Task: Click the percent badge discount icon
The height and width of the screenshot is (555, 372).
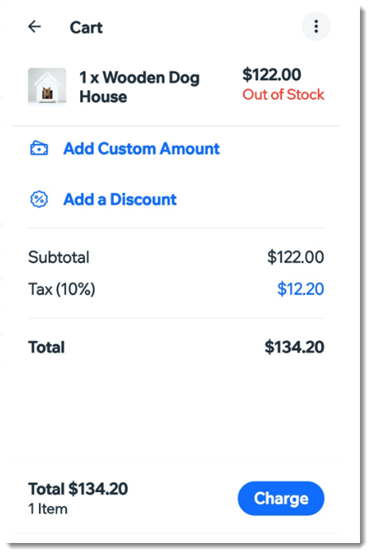Action: point(39,199)
